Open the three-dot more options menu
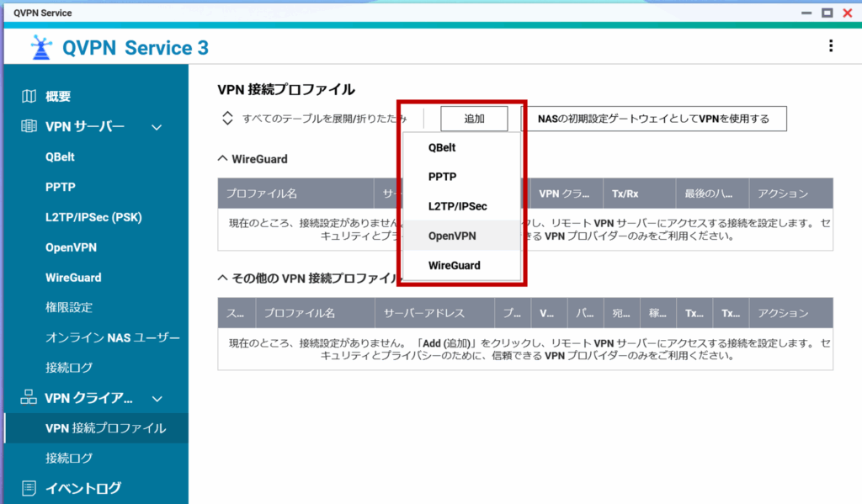The width and height of the screenshot is (862, 504). pos(831,46)
